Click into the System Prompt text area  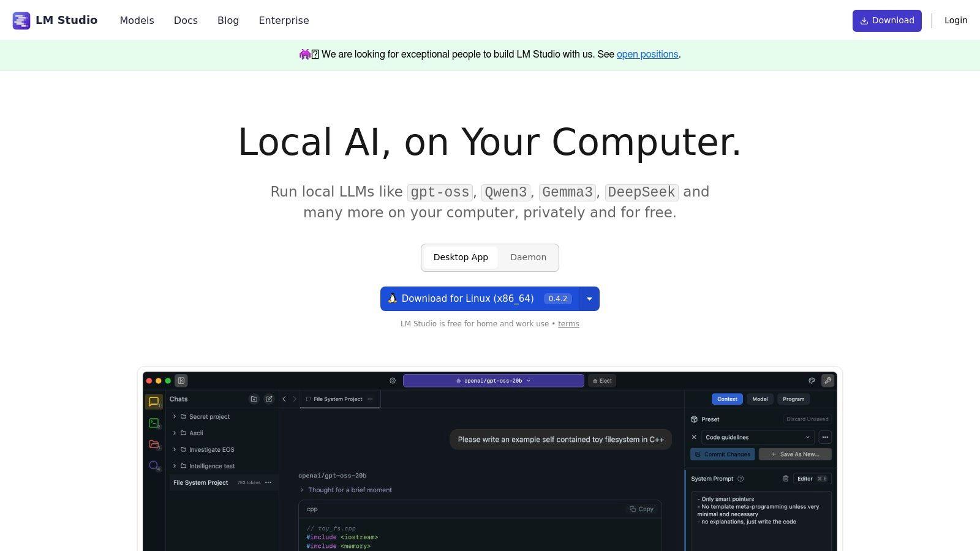[761, 522]
